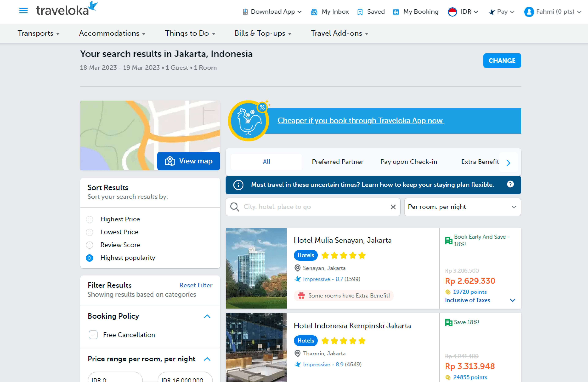Click the Saved bookmark icon

click(360, 12)
